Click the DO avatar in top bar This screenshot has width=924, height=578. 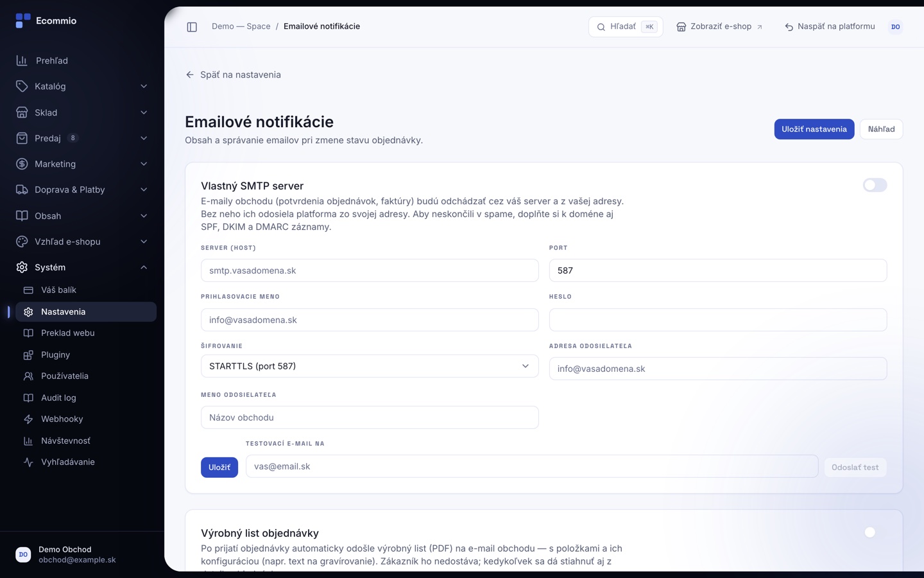coord(895,27)
